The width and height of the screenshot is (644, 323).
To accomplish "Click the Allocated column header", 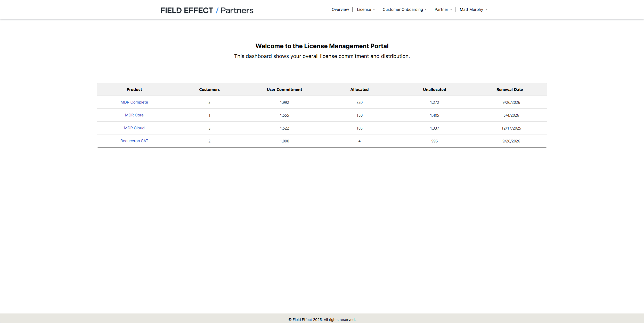I will coord(359,90).
